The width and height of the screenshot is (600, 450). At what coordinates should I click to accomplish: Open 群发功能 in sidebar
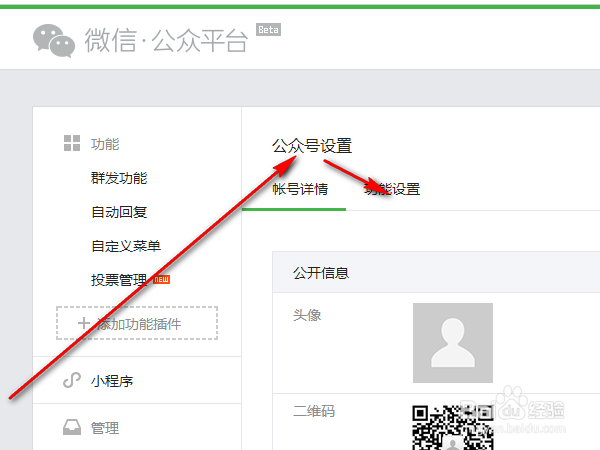(x=119, y=178)
